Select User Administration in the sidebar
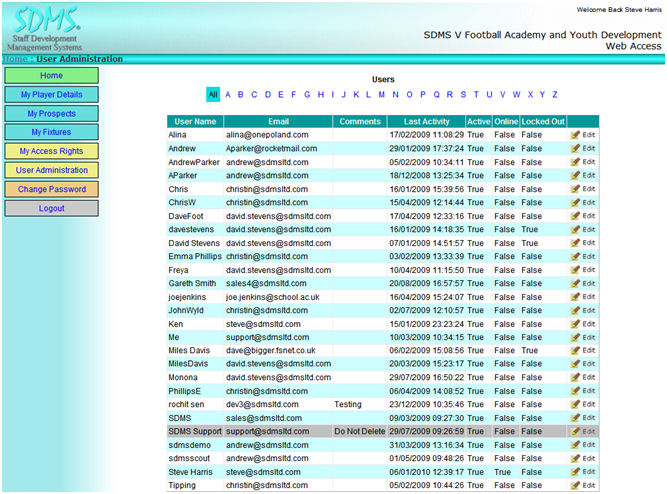 coord(51,170)
